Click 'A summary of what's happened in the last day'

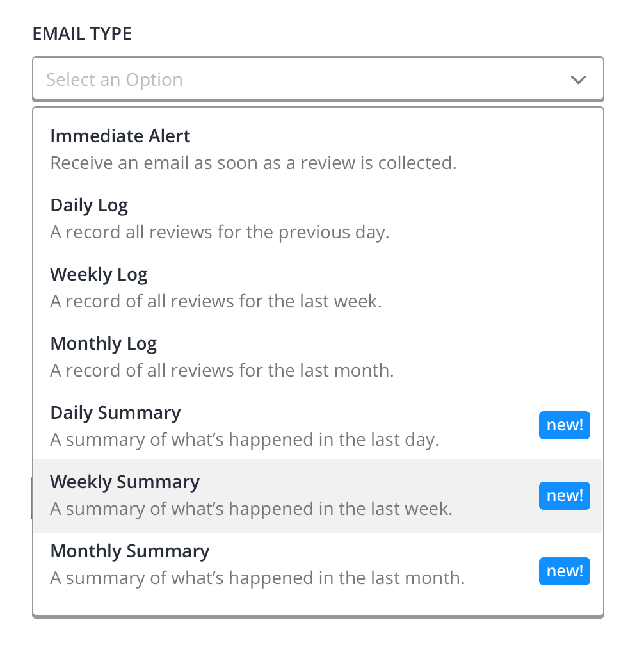245,439
